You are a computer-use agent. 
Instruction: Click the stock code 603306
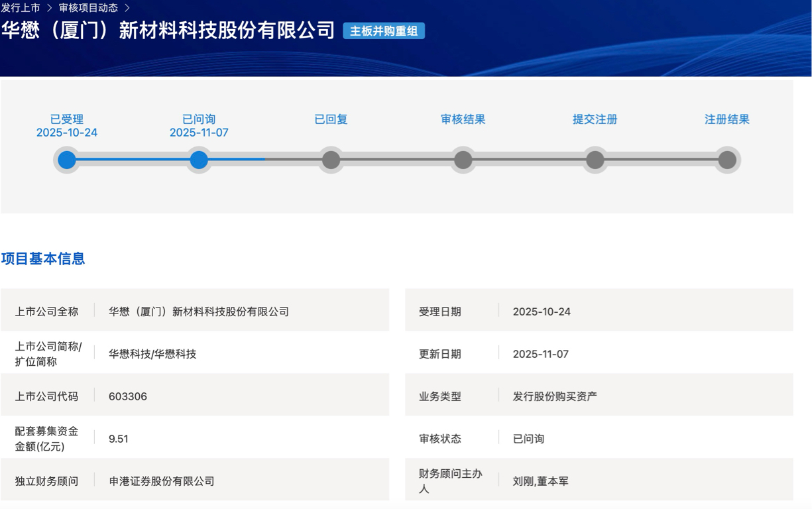point(128,396)
